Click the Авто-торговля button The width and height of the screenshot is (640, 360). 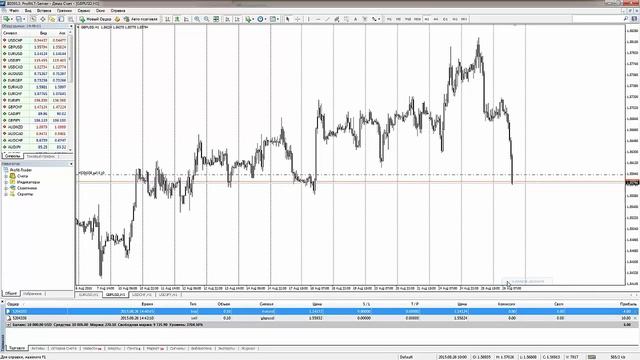pos(141,19)
